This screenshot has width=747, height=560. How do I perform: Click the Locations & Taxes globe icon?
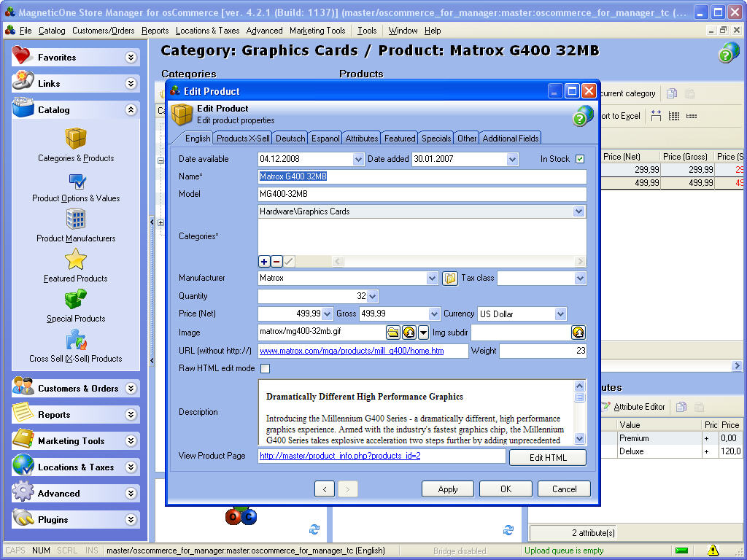coord(23,464)
